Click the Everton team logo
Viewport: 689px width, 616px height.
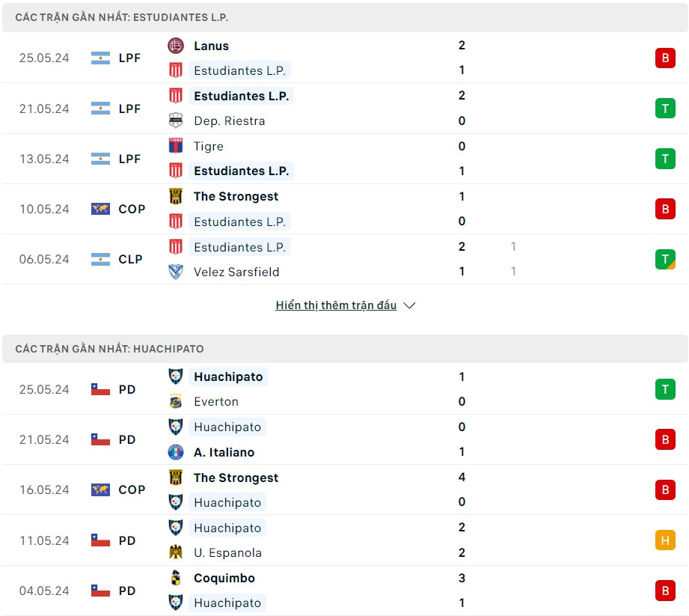176,401
